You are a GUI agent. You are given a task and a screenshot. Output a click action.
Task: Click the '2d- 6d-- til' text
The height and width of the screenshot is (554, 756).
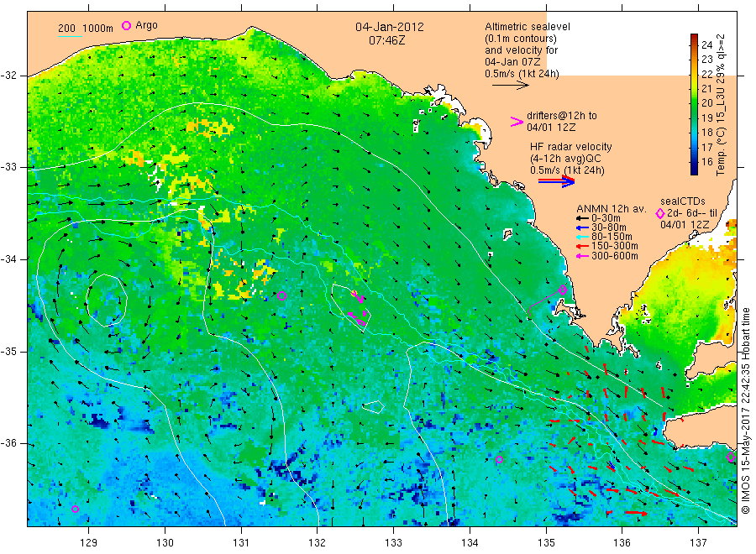click(x=691, y=213)
